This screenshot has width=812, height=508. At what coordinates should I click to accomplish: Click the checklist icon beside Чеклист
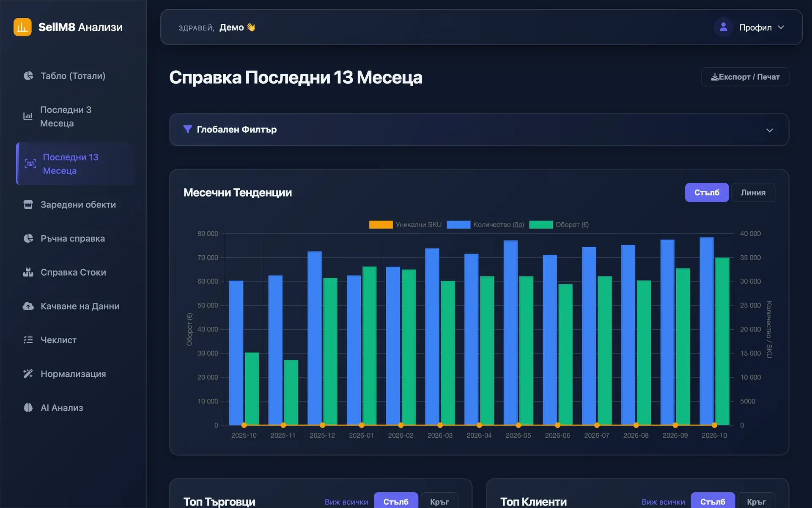tap(28, 340)
